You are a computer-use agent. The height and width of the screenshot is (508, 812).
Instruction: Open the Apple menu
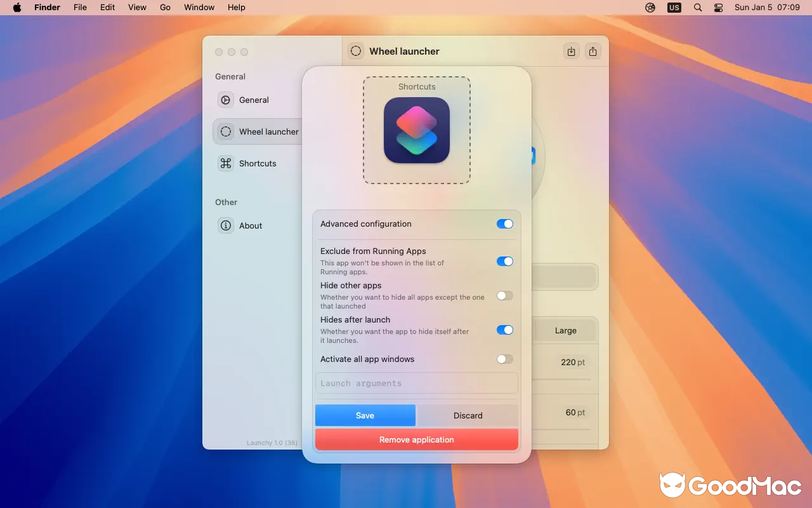(17, 8)
